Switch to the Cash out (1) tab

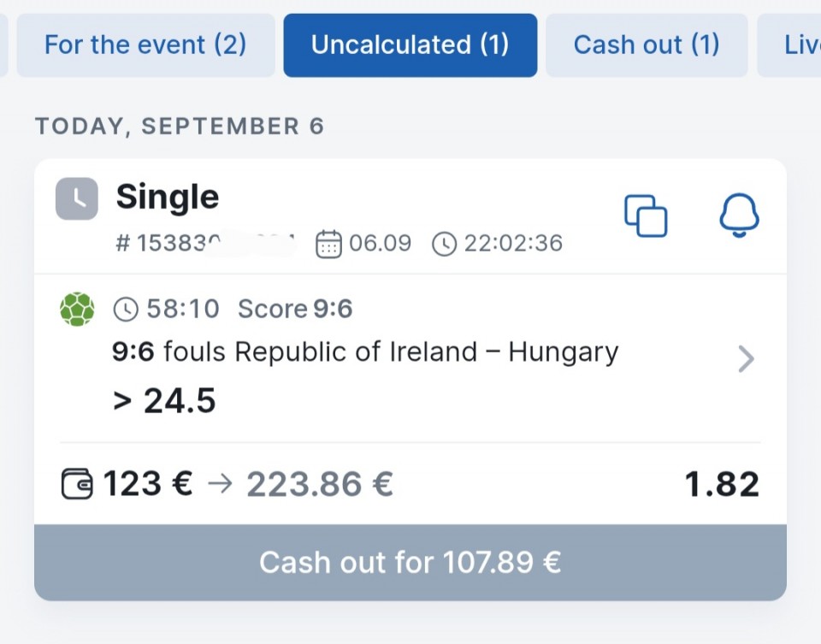point(647,45)
